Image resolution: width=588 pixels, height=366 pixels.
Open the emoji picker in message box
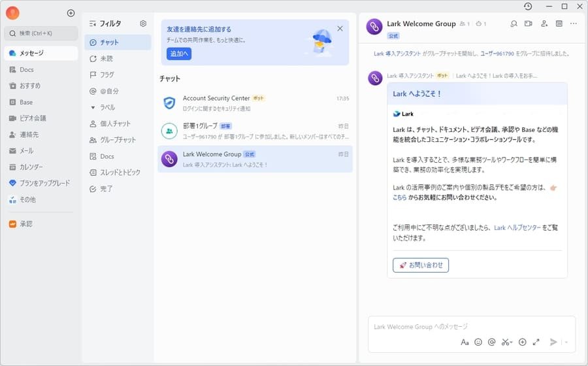click(478, 342)
